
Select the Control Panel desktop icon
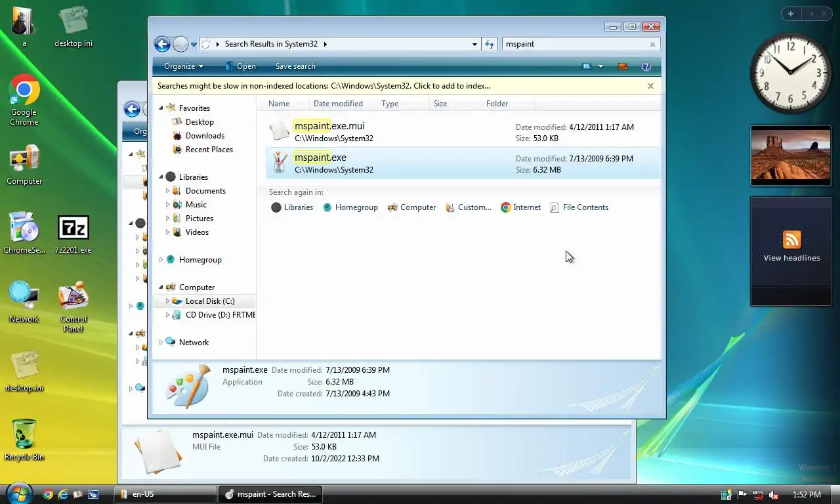(73, 306)
